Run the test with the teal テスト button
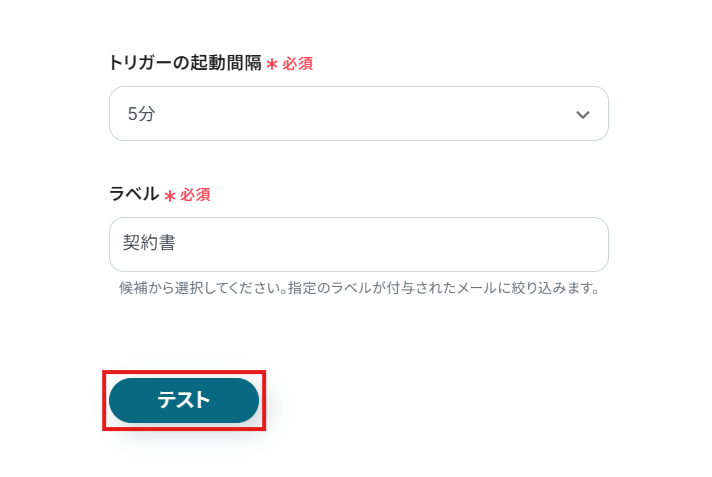This screenshot has width=712, height=477. click(x=184, y=400)
